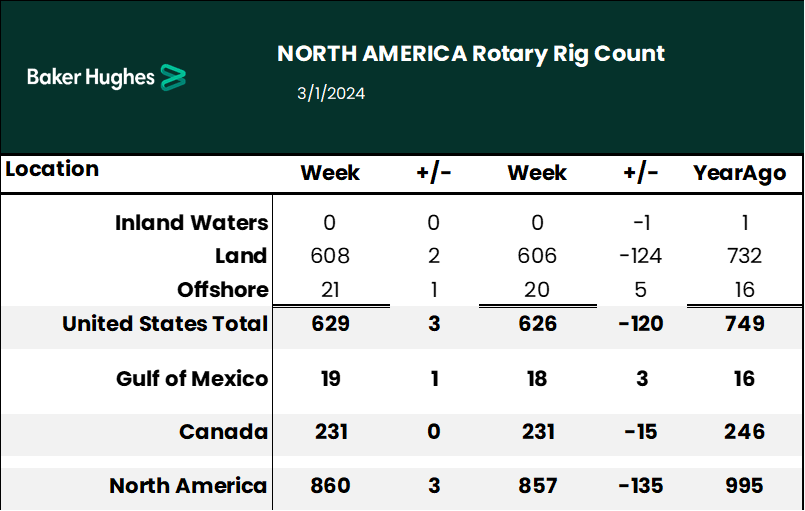Click the Baker Hughes company name
Image resolution: width=805 pixels, height=511 pixels.
click(x=91, y=77)
